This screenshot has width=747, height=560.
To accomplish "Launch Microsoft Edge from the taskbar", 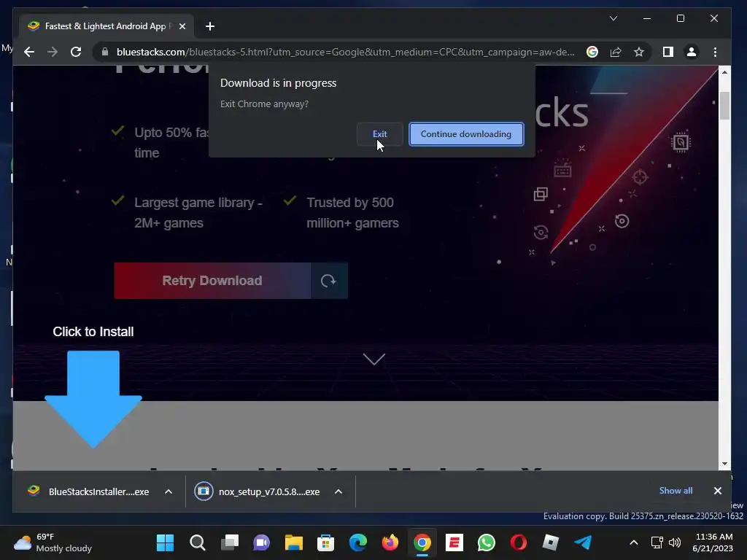I will click(x=358, y=542).
